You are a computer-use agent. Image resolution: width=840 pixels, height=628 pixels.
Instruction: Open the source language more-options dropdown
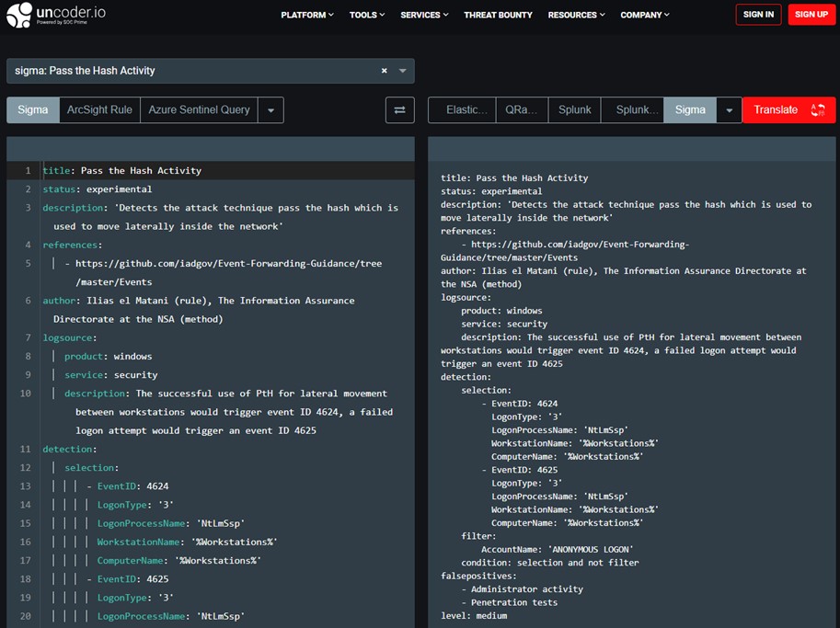[x=270, y=110]
